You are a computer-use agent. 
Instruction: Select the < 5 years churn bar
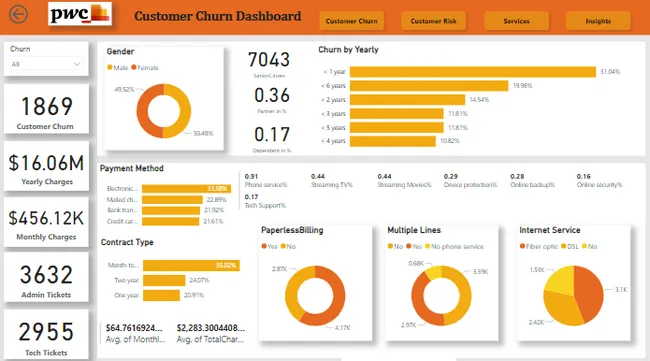click(397, 127)
